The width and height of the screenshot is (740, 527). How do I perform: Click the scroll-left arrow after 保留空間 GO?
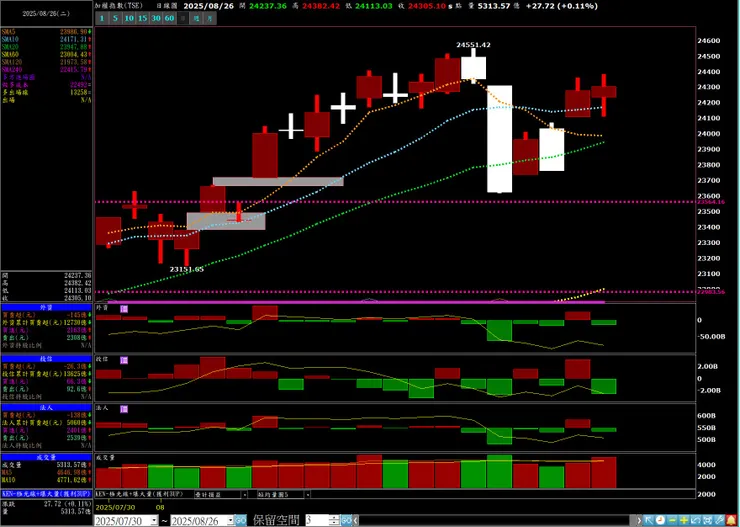click(356, 520)
